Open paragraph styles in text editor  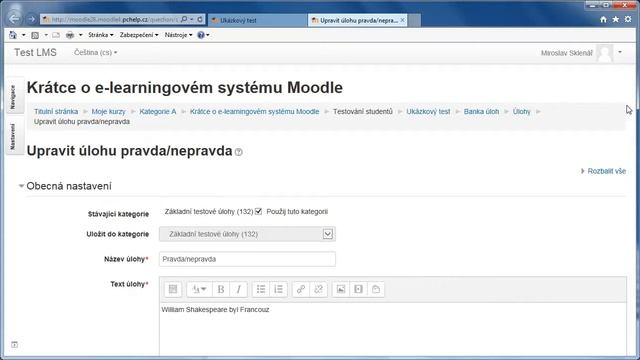coord(200,289)
